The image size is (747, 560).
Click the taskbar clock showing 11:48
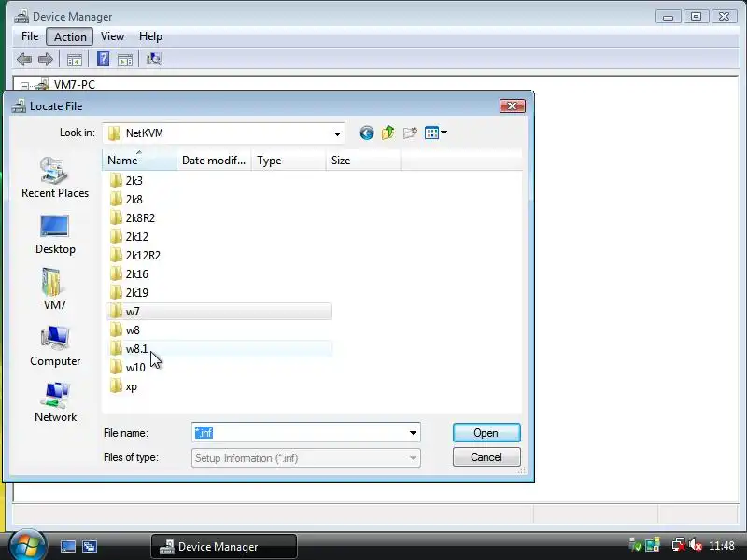(x=721, y=545)
